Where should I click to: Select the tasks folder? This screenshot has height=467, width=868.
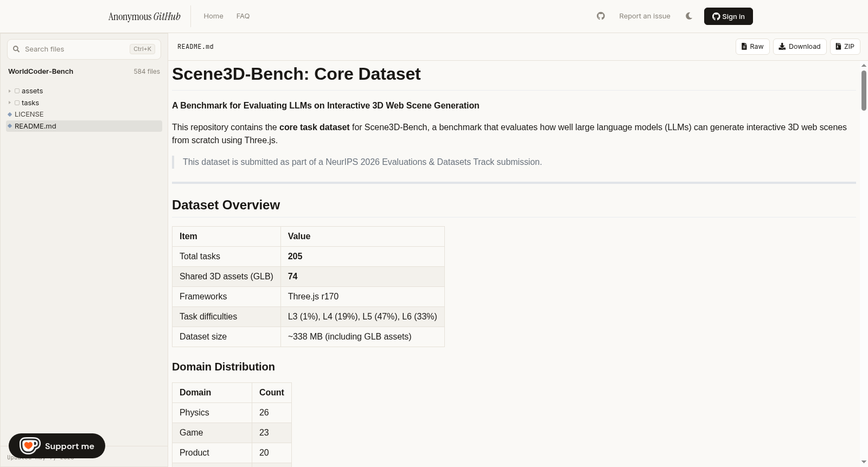30,103
